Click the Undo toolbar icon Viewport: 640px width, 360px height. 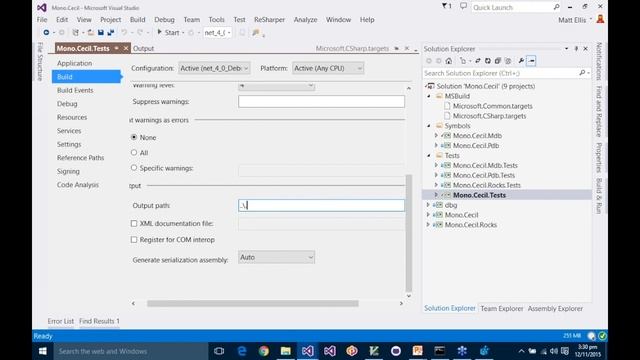[124, 32]
